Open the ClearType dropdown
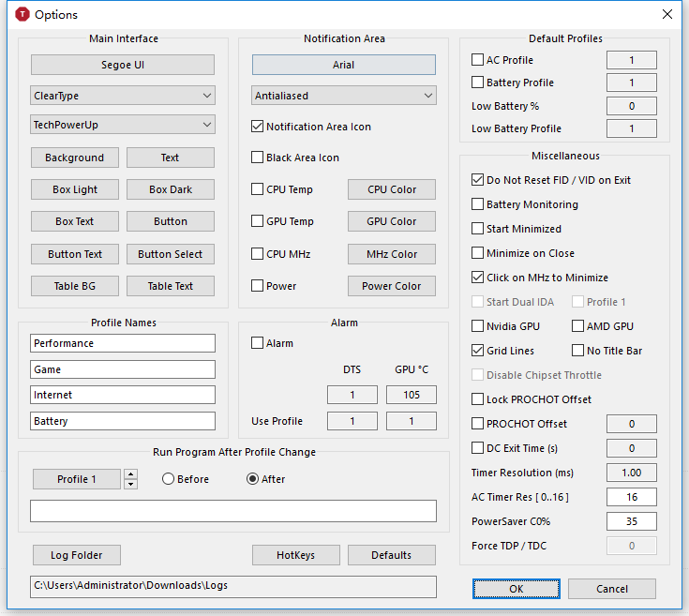Viewport: 689px width, 616px height. (x=123, y=96)
